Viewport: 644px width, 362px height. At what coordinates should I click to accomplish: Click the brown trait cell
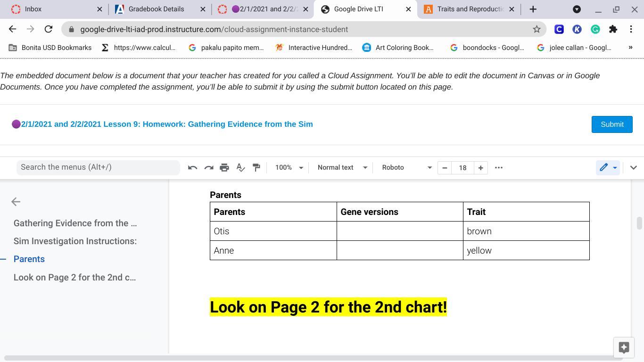coord(526,231)
